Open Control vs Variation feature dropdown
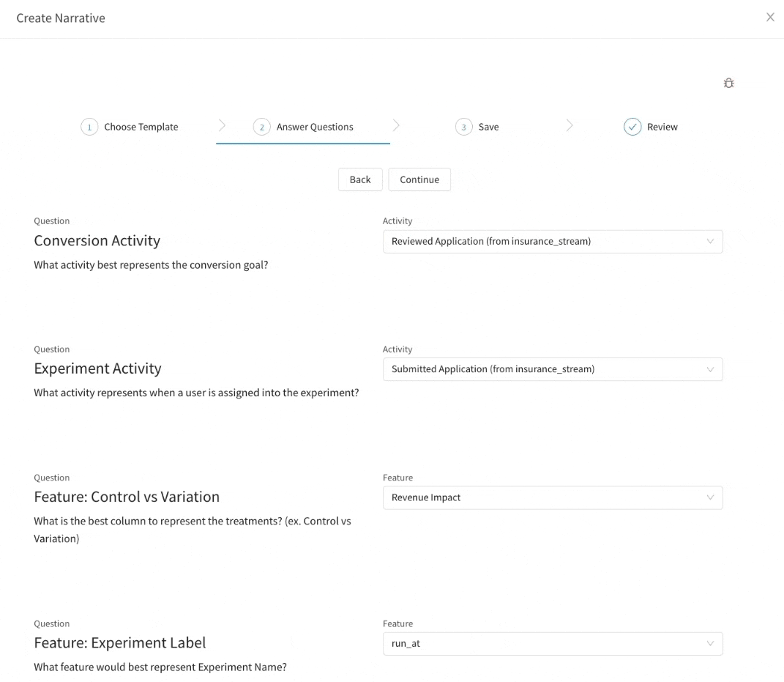The height and width of the screenshot is (682, 784). [x=552, y=497]
